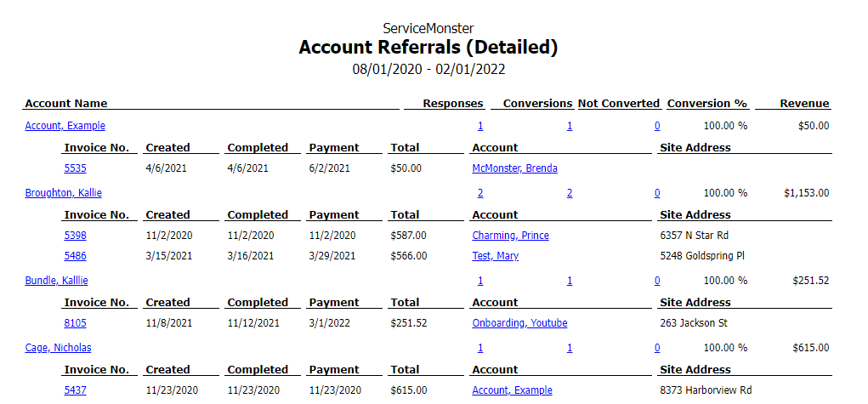Open invoice 5486 link
The height and width of the screenshot is (404, 868).
tap(75, 256)
